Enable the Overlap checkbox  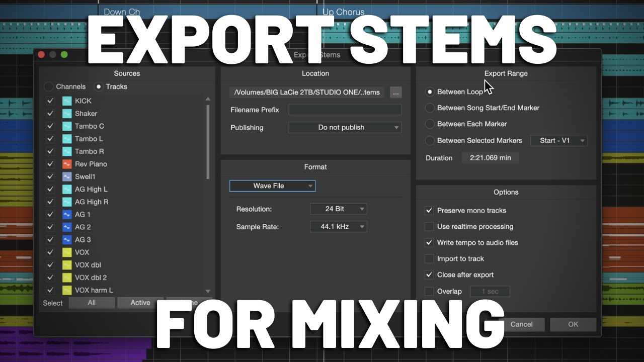pyautogui.click(x=429, y=291)
